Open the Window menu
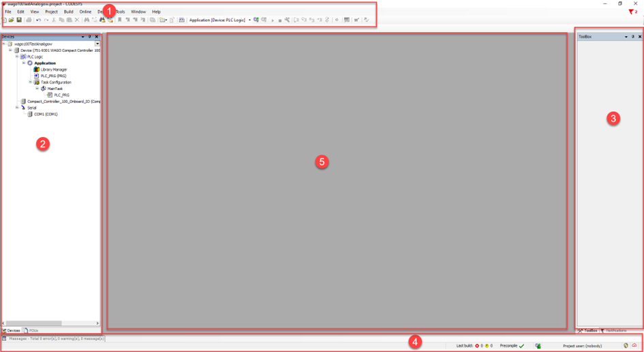 tap(138, 12)
